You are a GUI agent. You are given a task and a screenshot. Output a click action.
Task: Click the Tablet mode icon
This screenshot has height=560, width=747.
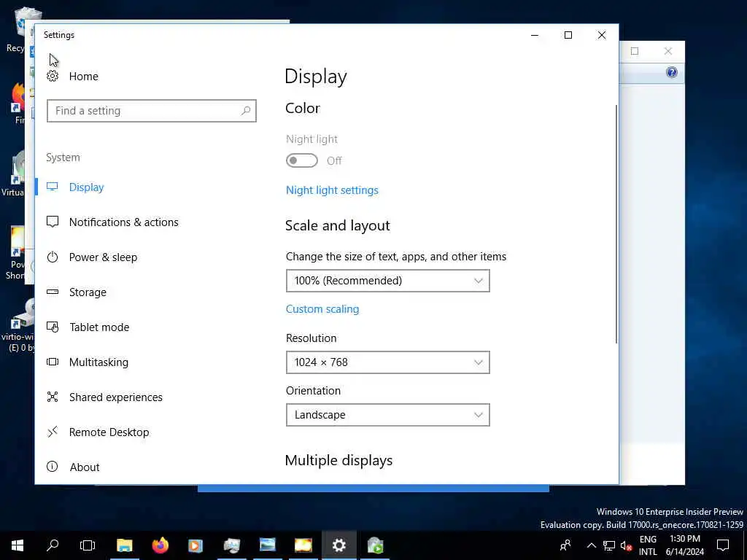pyautogui.click(x=53, y=327)
